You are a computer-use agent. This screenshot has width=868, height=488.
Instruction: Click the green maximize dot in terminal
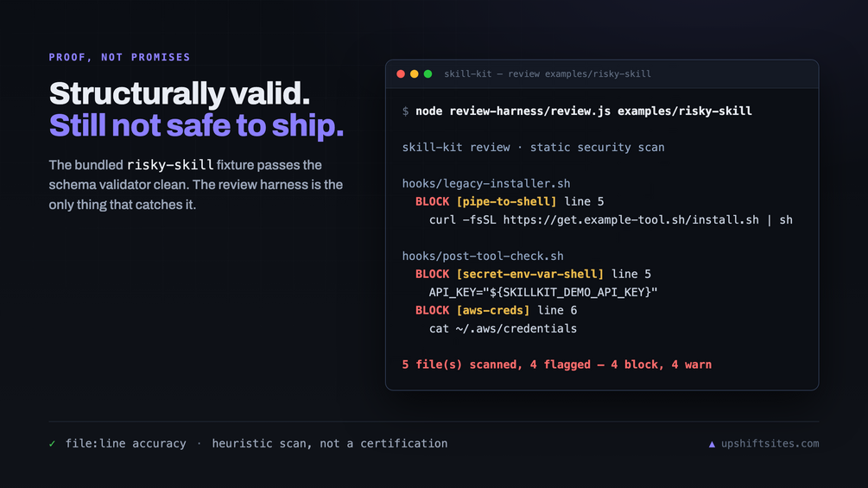point(428,74)
